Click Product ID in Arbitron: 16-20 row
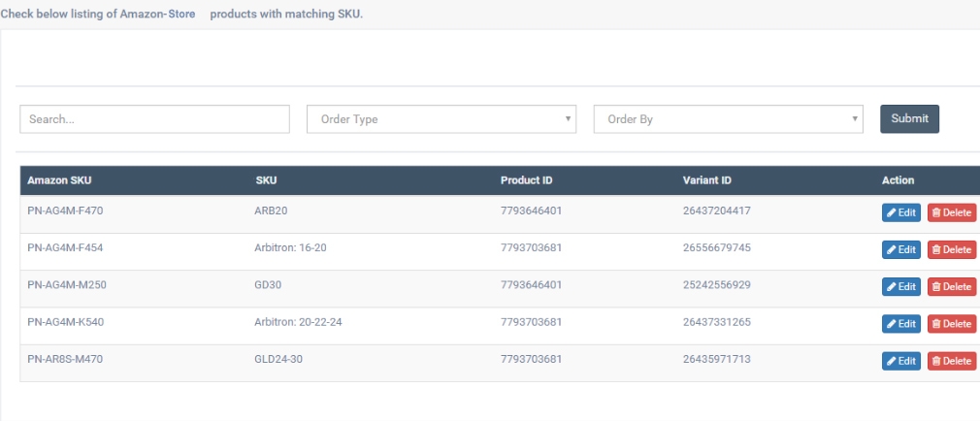 coord(532,248)
